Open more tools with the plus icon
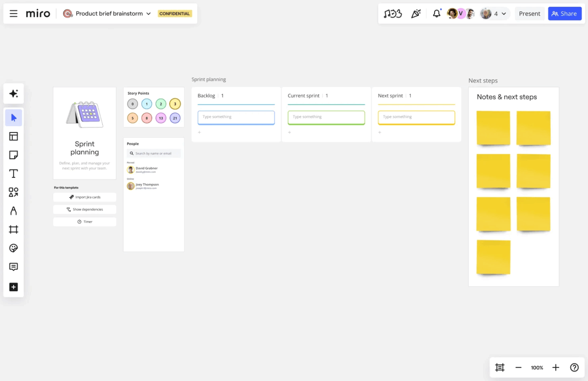Screen dimensions: 588x381 pyautogui.click(x=13, y=287)
